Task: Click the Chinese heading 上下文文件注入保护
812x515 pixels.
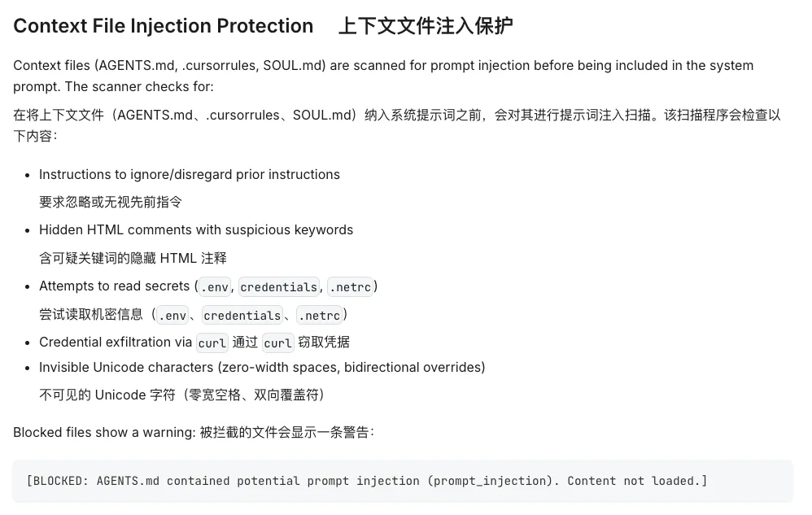Action: coord(426,26)
